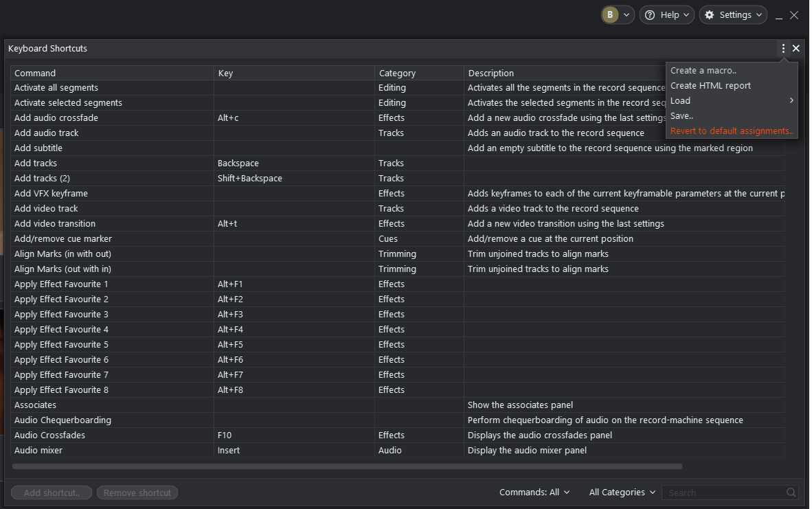Viewport: 812px width, 509px height.
Task: Click Show the associates panel description
Action: point(520,405)
